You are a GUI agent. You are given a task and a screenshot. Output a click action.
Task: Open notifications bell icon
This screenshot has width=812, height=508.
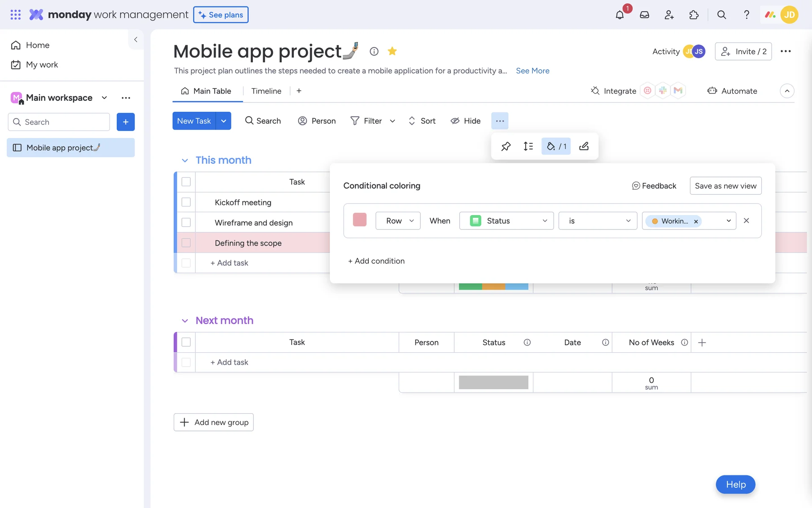pos(620,15)
